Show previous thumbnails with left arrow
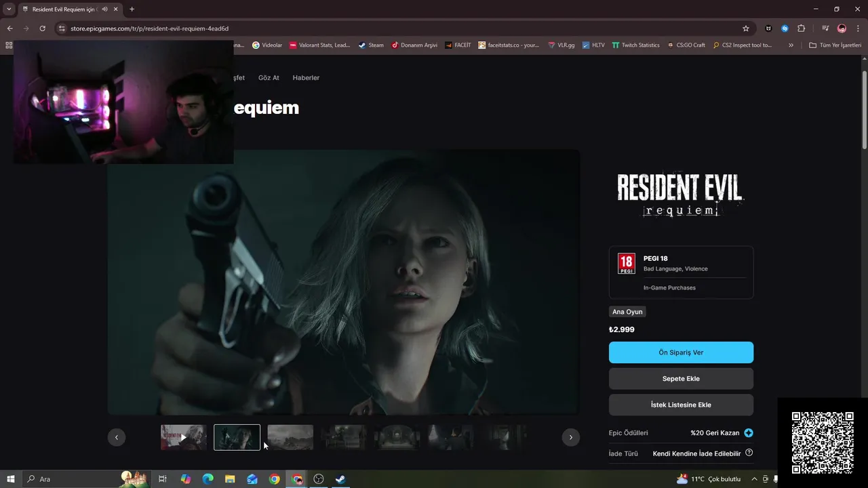 pyautogui.click(x=116, y=437)
